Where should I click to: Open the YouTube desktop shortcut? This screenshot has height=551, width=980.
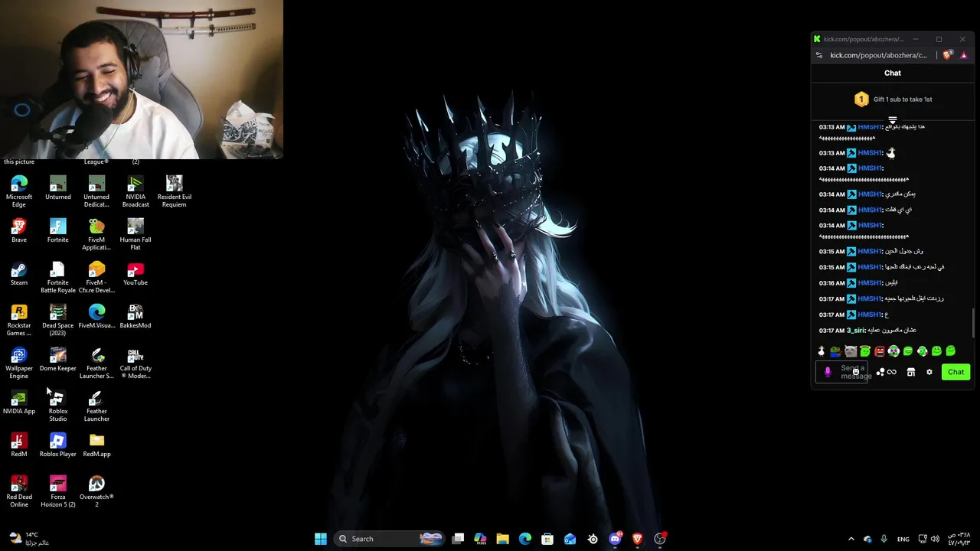[x=136, y=274]
